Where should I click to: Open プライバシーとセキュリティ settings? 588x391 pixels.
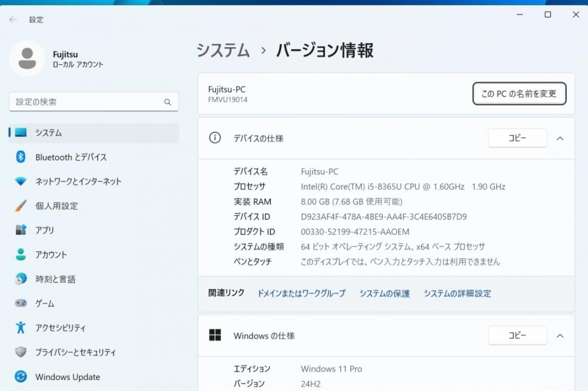93,352
